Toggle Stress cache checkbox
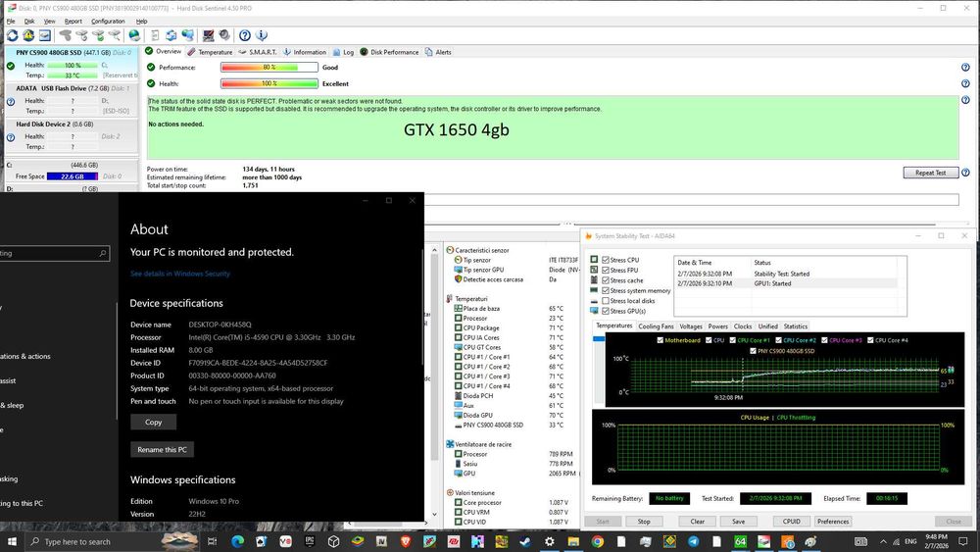980x552 pixels. pos(605,280)
